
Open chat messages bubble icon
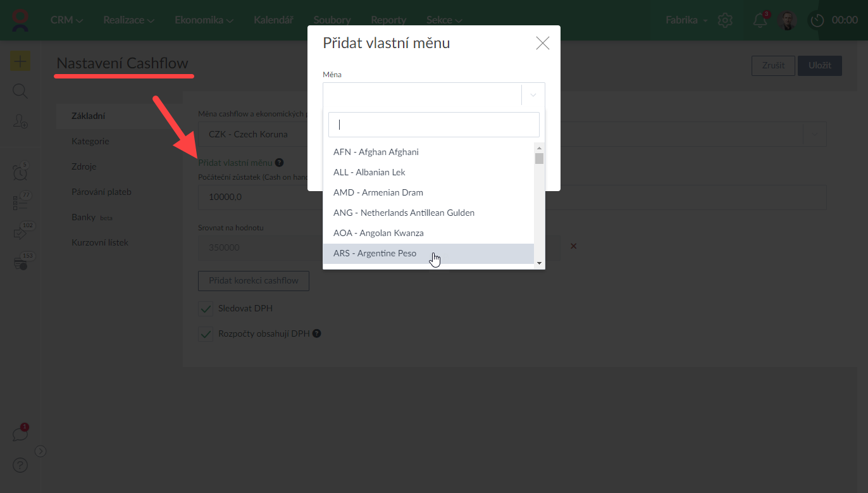click(20, 434)
